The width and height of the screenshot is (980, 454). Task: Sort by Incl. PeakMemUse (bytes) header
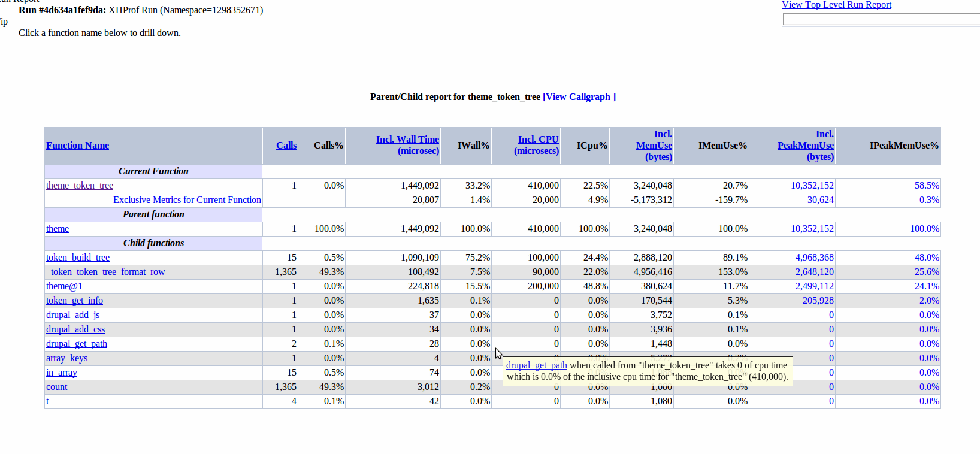click(x=806, y=146)
